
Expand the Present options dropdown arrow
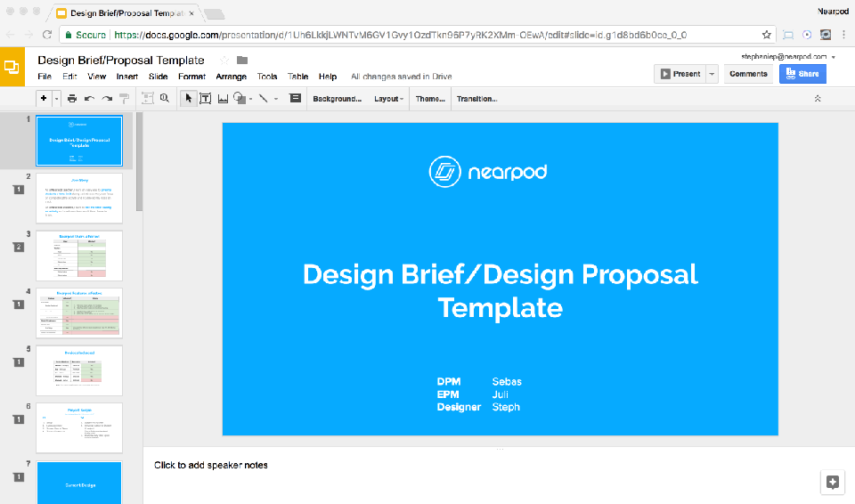pyautogui.click(x=712, y=74)
